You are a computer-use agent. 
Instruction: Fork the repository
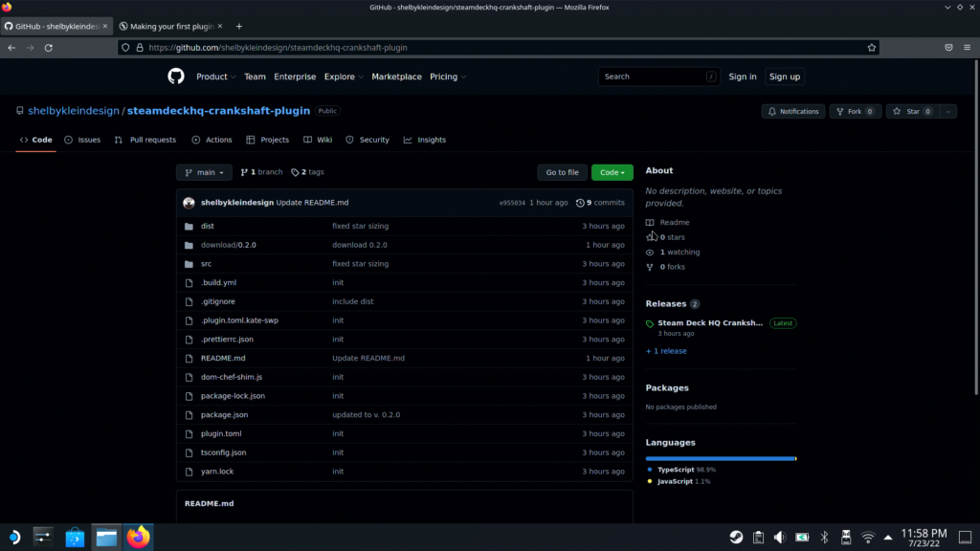click(x=855, y=111)
